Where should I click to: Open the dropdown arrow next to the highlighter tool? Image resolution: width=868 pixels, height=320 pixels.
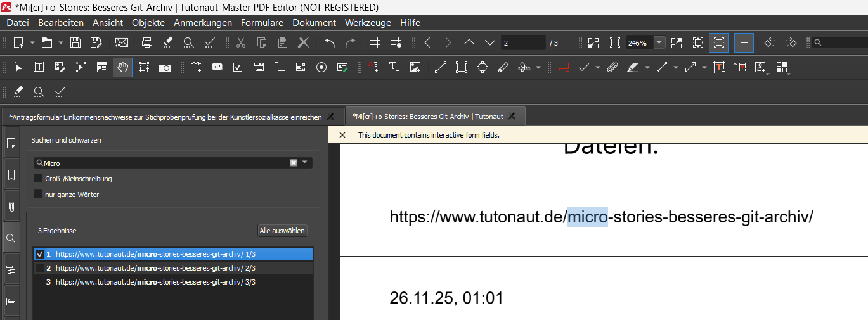click(647, 67)
